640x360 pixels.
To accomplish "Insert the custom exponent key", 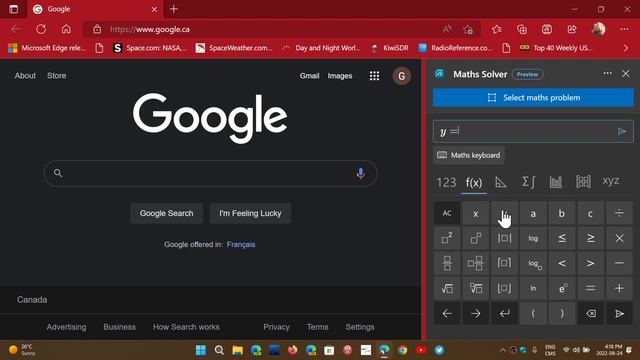I will tap(476, 238).
